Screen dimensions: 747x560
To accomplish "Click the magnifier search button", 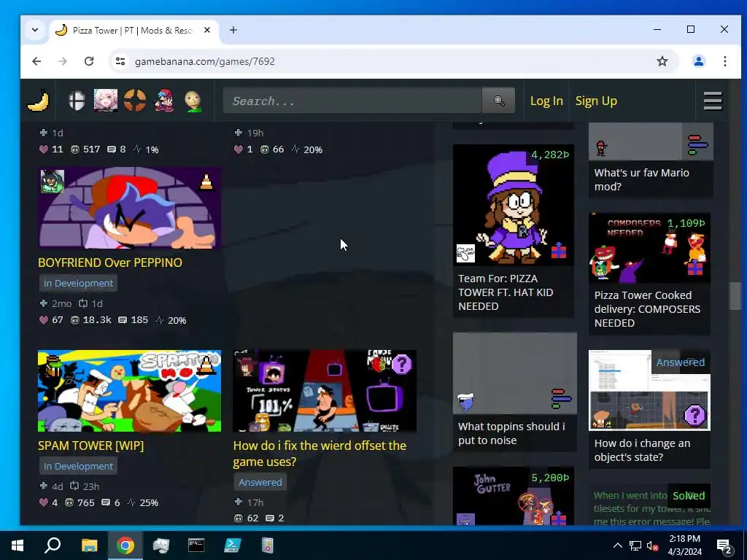I will pos(498,101).
